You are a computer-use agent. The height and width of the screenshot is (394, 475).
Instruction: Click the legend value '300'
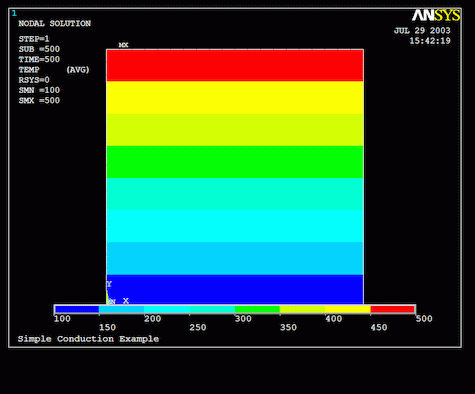243,319
